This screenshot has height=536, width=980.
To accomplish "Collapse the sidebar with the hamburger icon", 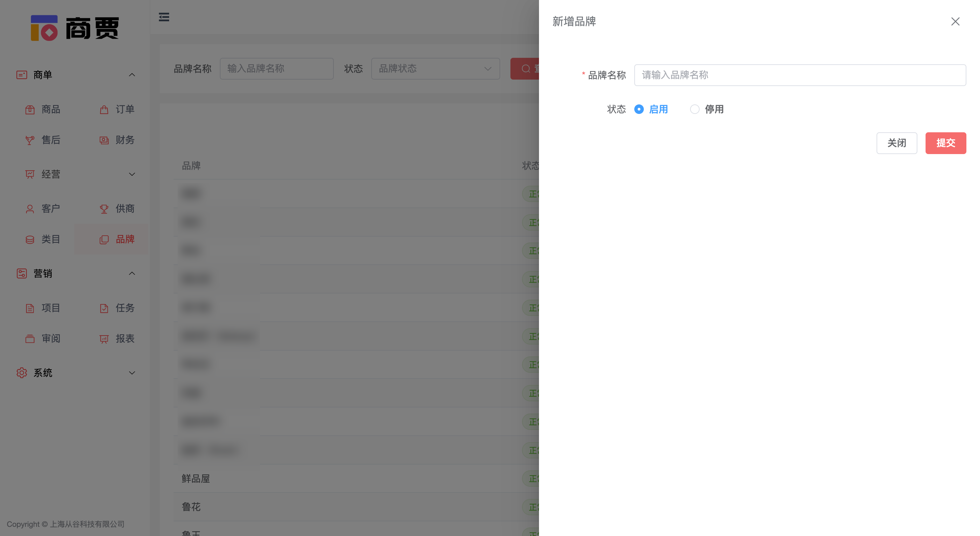I will coord(164,17).
